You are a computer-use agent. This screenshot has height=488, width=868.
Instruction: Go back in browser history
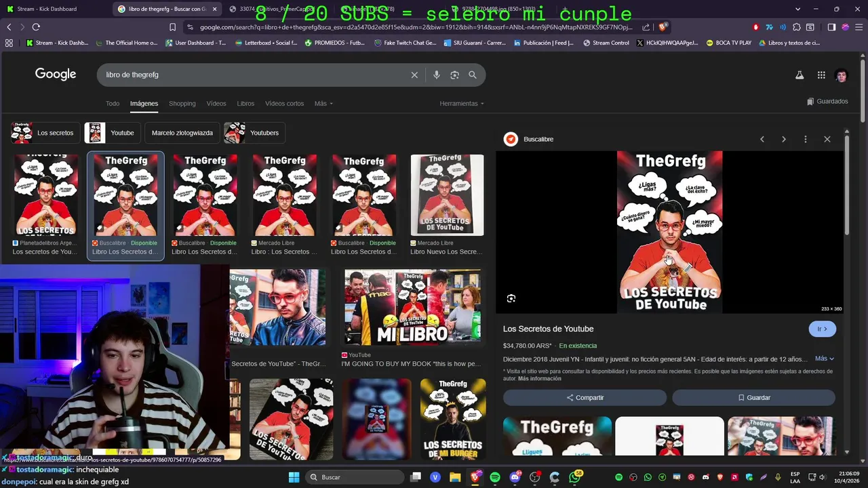[x=9, y=26]
